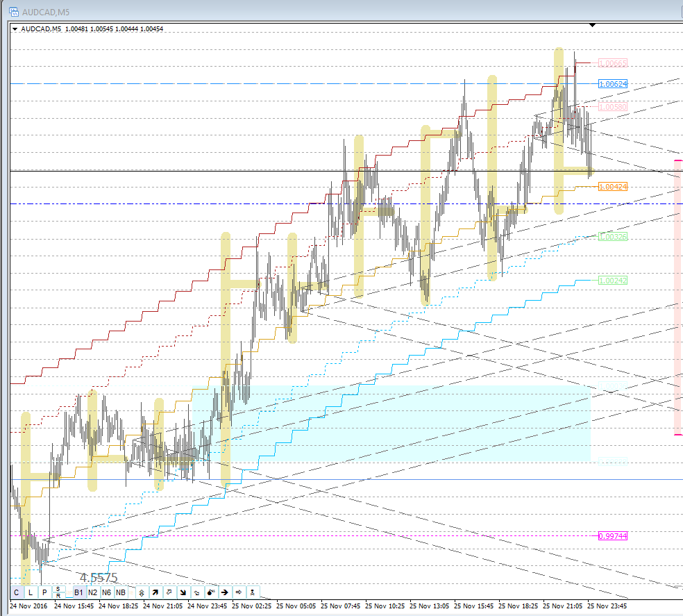
Task: Select the 1.00242 green price label
Action: click(612, 281)
